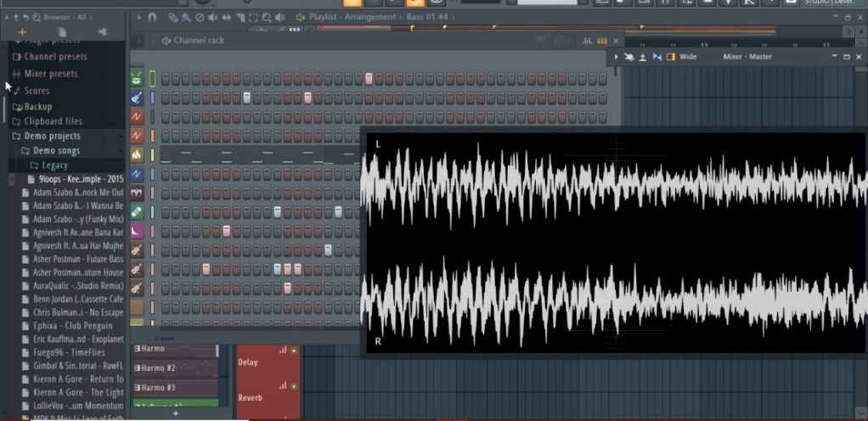The image size is (868, 421).
Task: Click the drum channel icon in Channel rack
Action: pyautogui.click(x=137, y=79)
